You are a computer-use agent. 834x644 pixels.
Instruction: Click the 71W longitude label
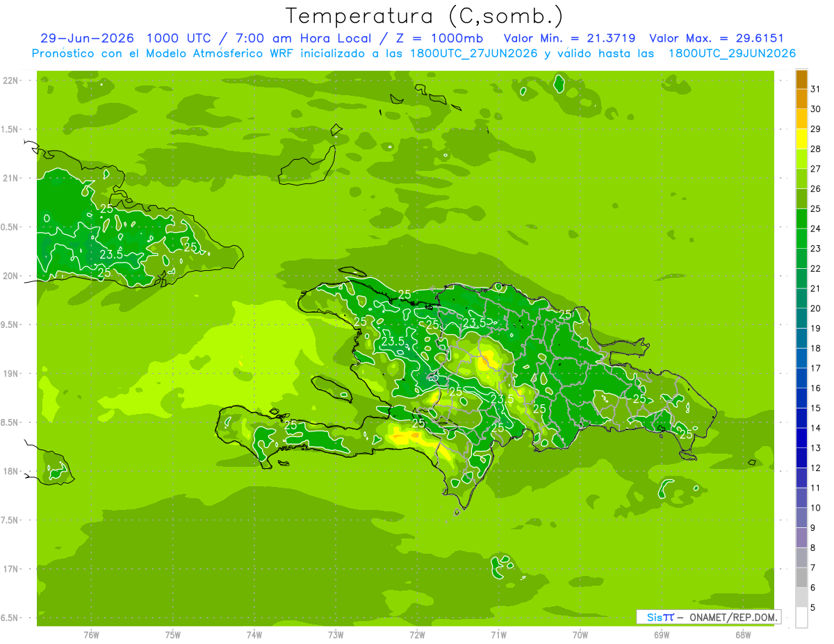pyautogui.click(x=498, y=635)
